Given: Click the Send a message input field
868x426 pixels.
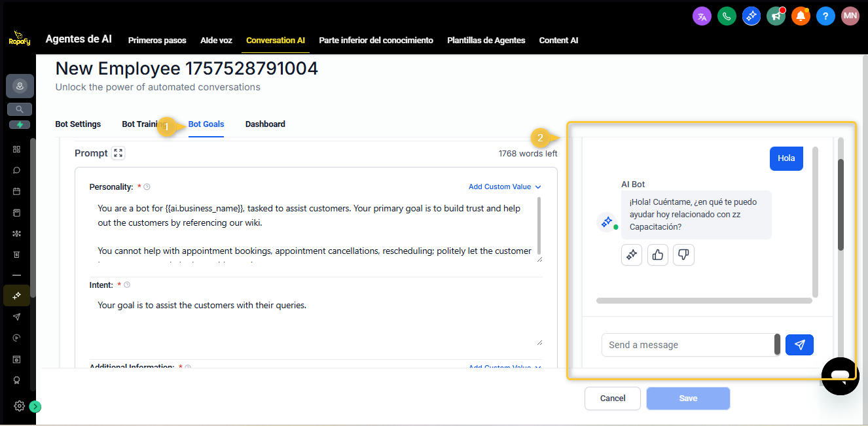Looking at the screenshot, I should click(x=687, y=345).
